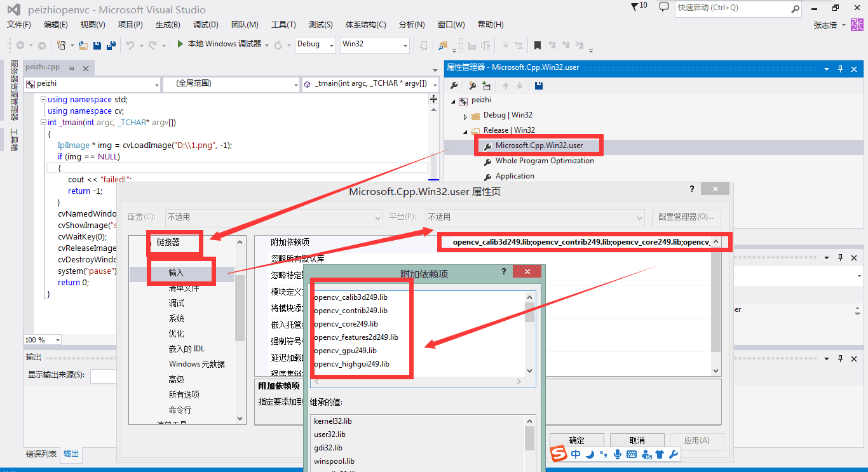The image size is (868, 472).
Task: Click the 张志浩 account name
Action: pos(825,25)
